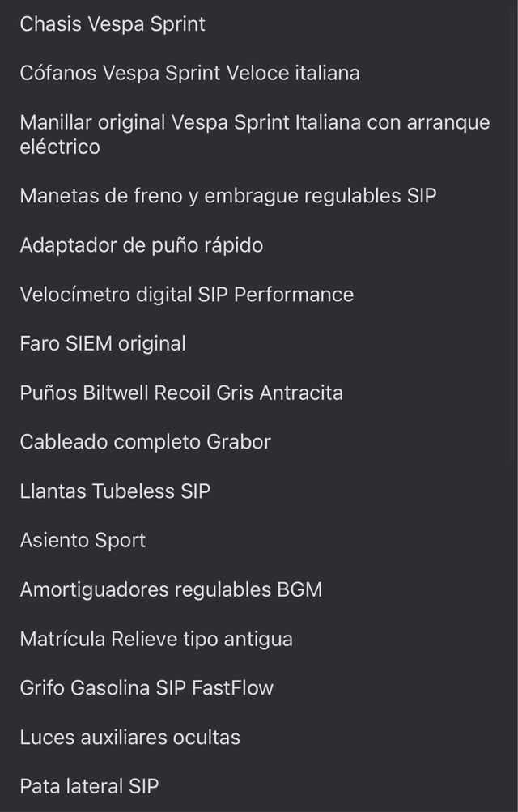The height and width of the screenshot is (812, 518).
Task: Select Manillar original Vespa Sprint Italiana entry
Action: click(x=254, y=123)
